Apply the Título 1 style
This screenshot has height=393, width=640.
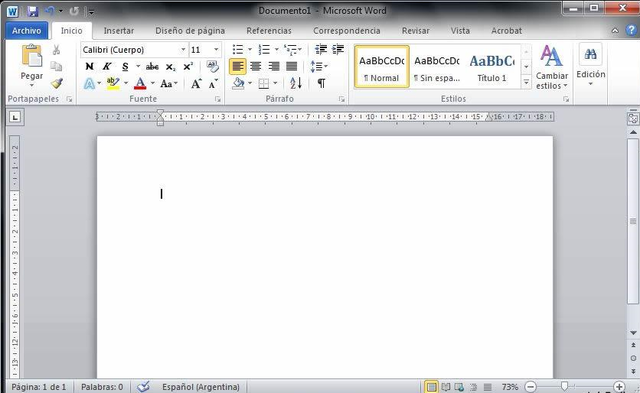click(492, 67)
